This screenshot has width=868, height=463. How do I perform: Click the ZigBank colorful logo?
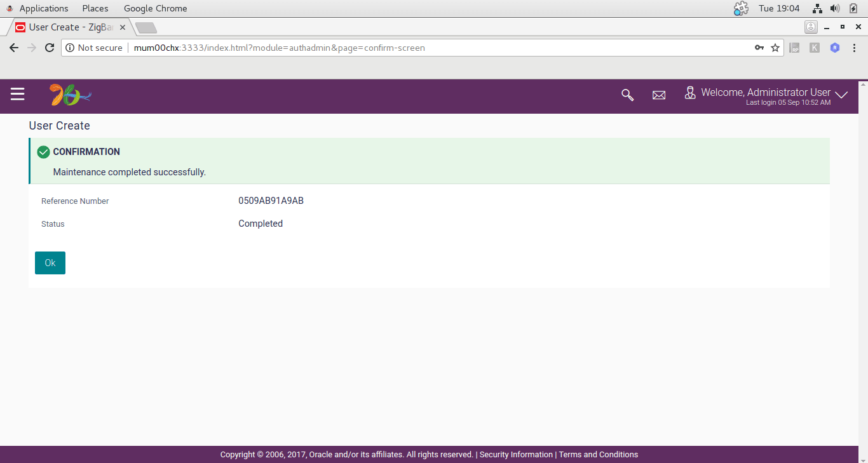coord(71,95)
